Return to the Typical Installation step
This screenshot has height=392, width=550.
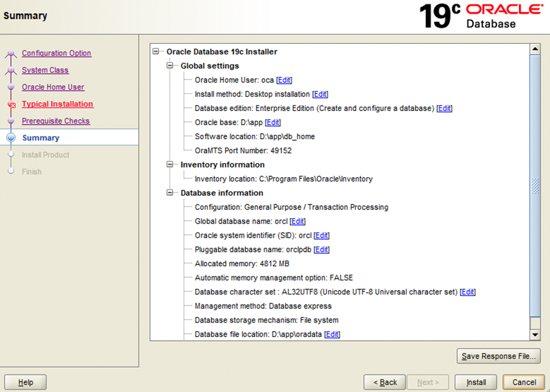[58, 104]
